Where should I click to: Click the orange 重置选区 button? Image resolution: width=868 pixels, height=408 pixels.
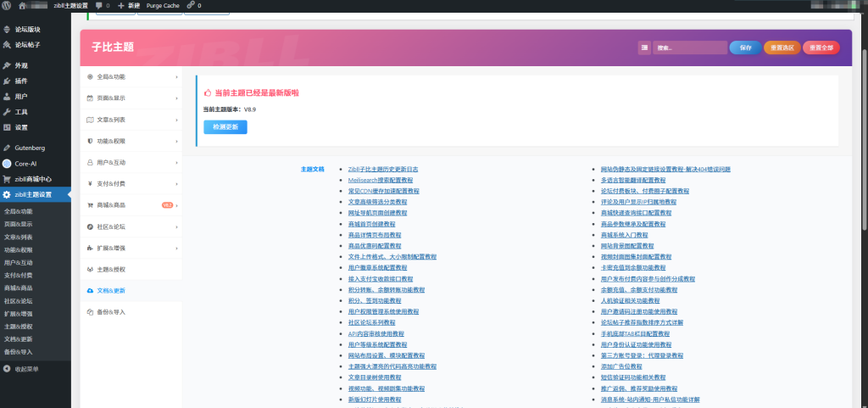[782, 48]
